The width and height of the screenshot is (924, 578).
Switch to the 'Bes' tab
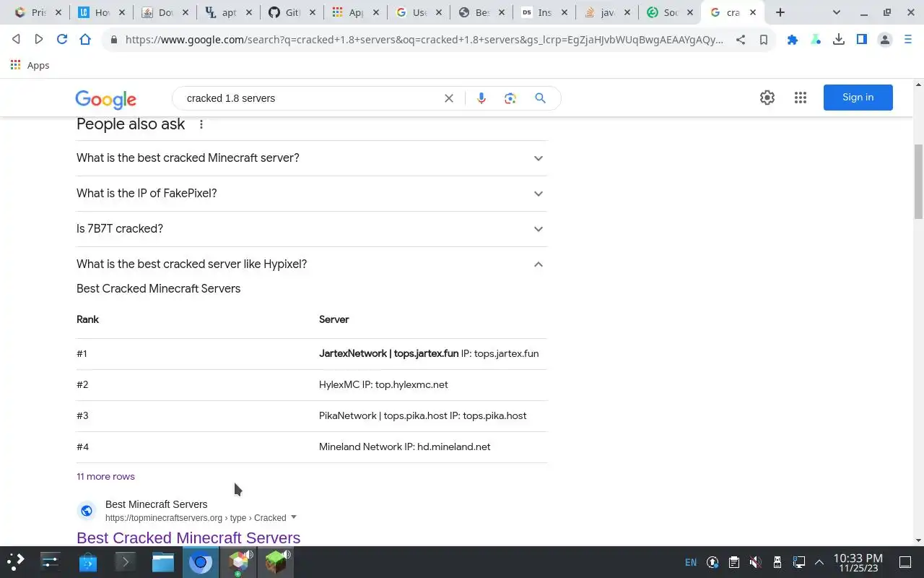(481, 12)
